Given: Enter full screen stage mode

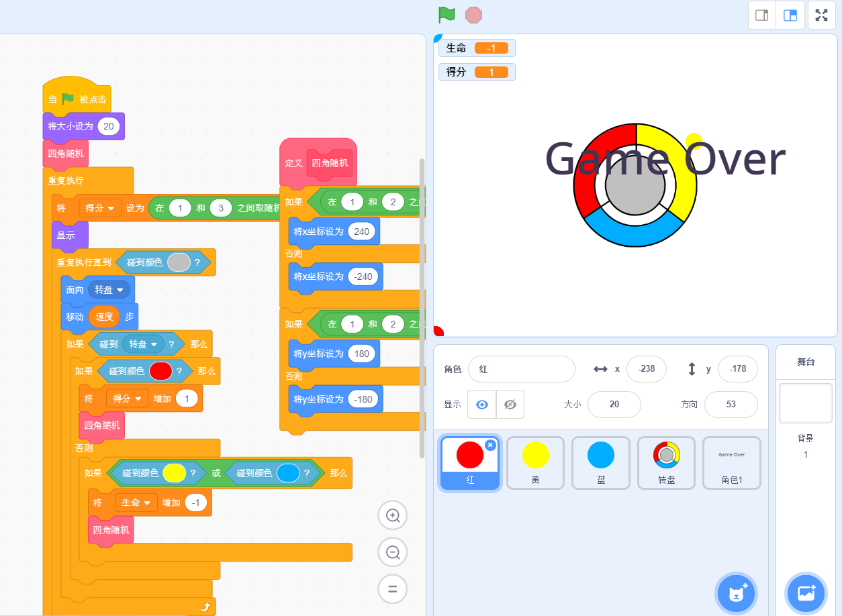Looking at the screenshot, I should [x=821, y=15].
